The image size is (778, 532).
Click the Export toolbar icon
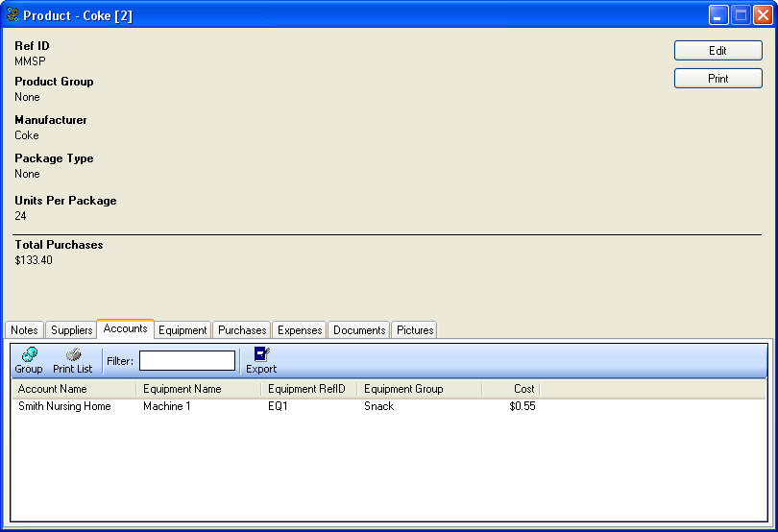tap(261, 353)
